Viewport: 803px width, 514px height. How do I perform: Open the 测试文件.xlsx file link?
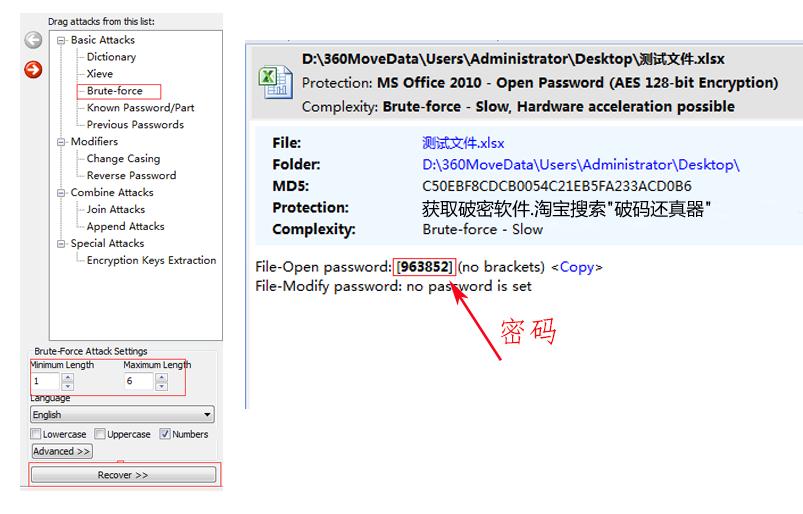pyautogui.click(x=463, y=143)
